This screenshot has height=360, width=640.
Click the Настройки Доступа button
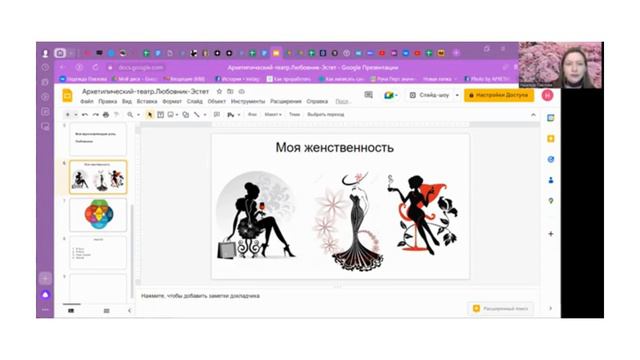point(499,95)
